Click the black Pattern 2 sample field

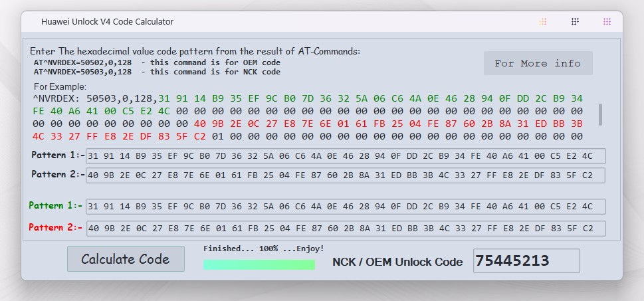(x=346, y=175)
